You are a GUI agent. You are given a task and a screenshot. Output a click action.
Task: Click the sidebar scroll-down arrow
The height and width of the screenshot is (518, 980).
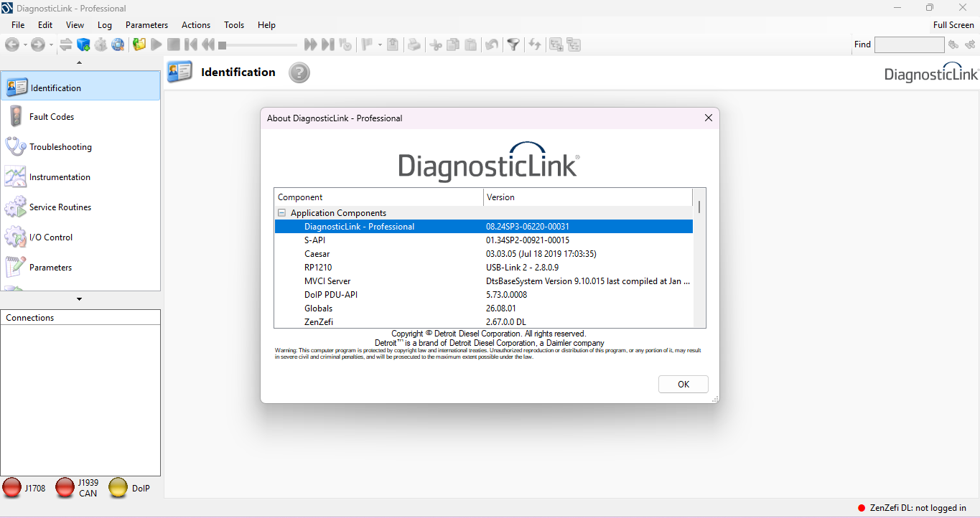pos(80,299)
